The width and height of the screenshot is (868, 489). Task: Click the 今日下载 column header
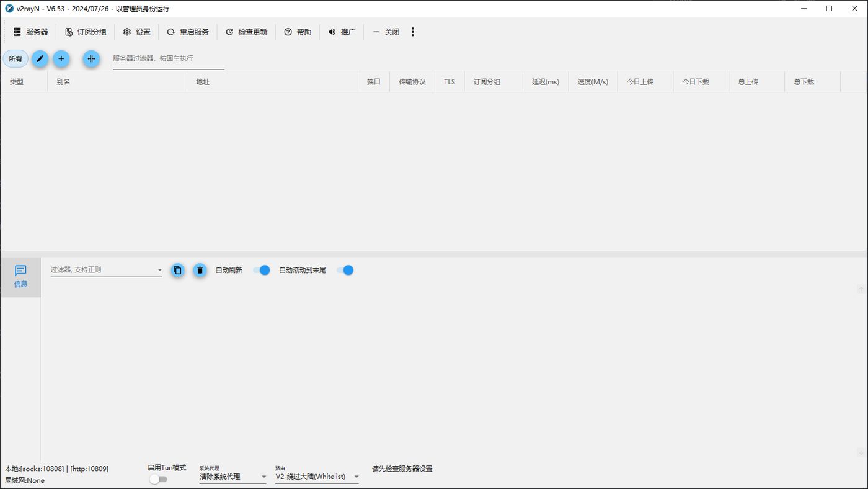pyautogui.click(x=701, y=82)
